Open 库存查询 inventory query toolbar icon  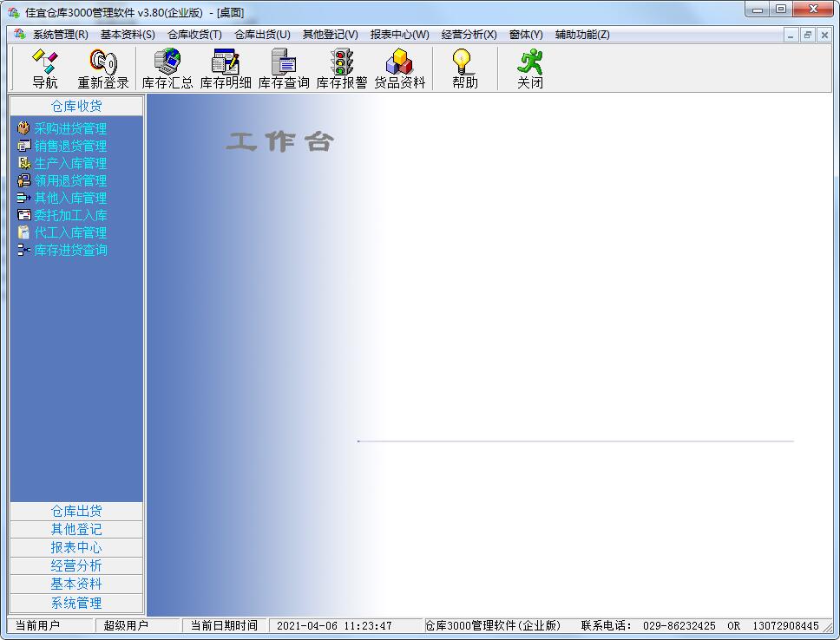point(284,62)
